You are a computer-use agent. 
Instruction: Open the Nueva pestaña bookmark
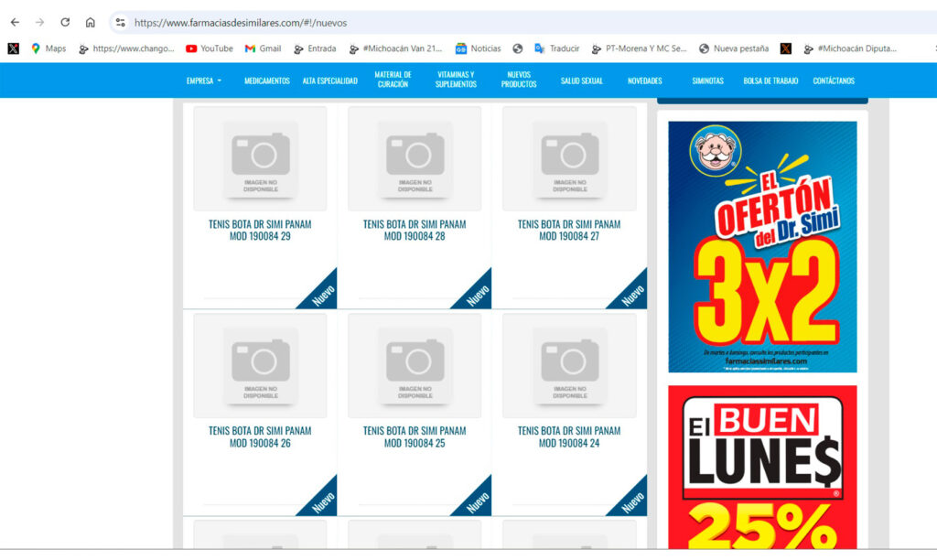734,48
